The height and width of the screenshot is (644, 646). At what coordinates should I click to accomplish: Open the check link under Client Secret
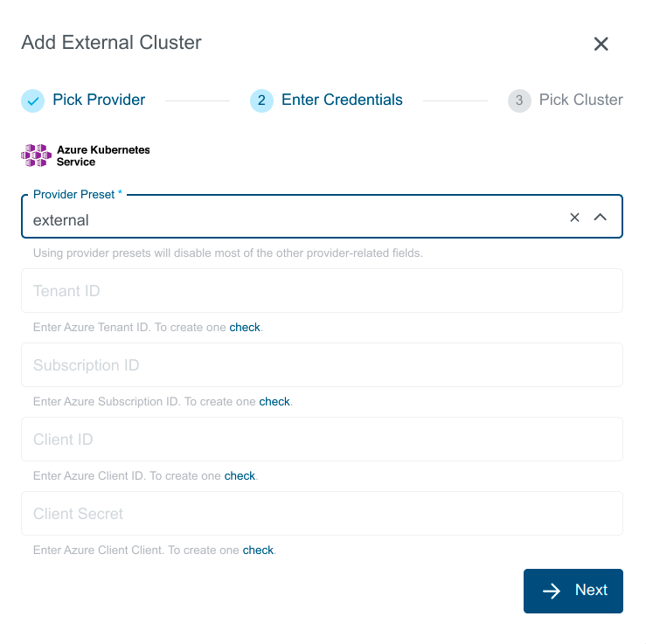pyautogui.click(x=258, y=551)
